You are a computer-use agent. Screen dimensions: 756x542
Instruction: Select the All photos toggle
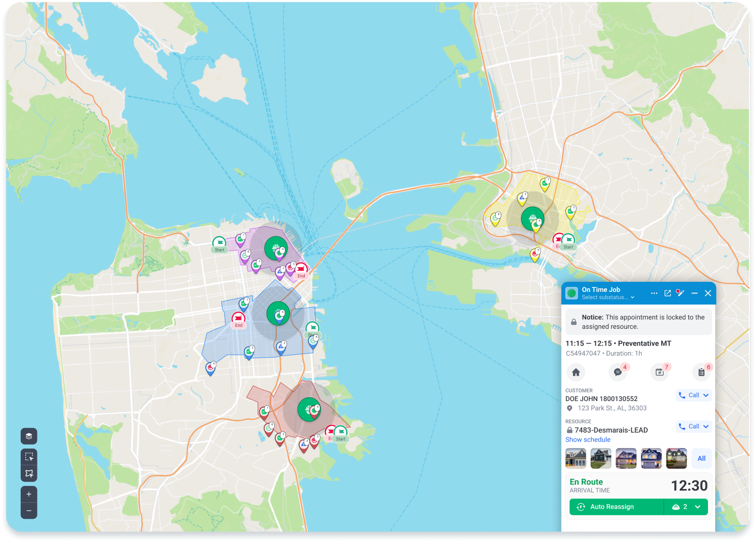coord(701,458)
